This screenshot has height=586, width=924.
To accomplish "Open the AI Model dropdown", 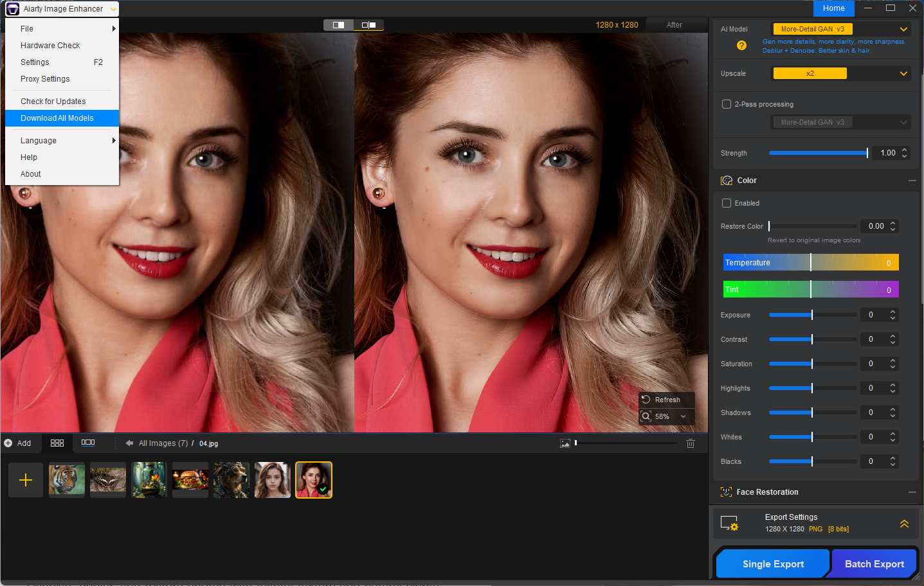I will click(x=841, y=29).
